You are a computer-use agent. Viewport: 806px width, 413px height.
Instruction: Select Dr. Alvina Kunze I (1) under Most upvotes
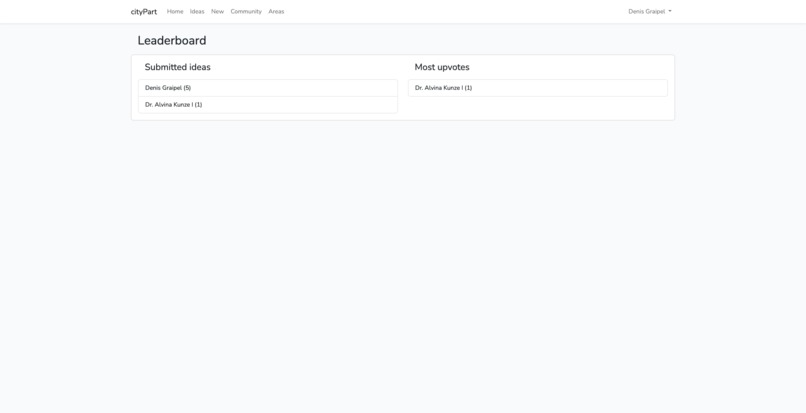(538, 88)
